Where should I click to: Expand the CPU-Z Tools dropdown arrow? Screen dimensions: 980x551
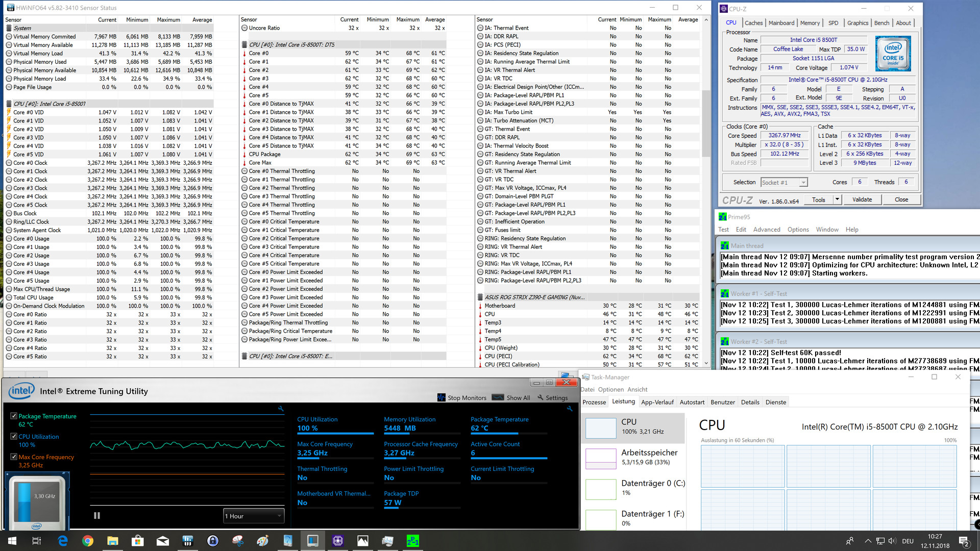(x=837, y=199)
